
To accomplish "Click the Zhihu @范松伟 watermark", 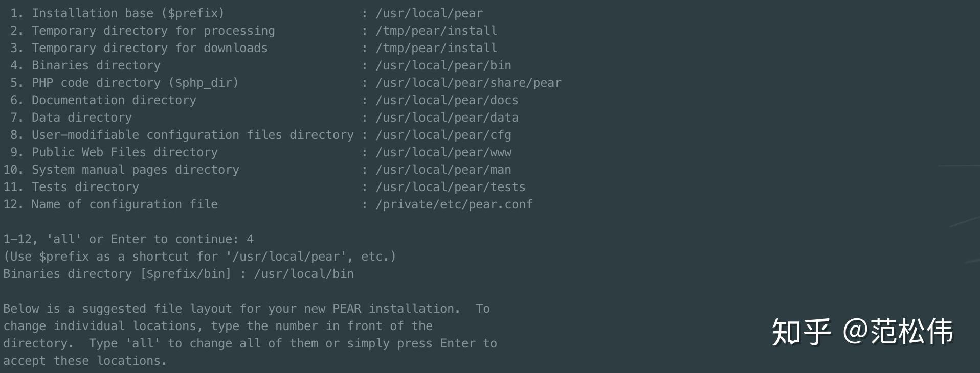I will 862,332.
